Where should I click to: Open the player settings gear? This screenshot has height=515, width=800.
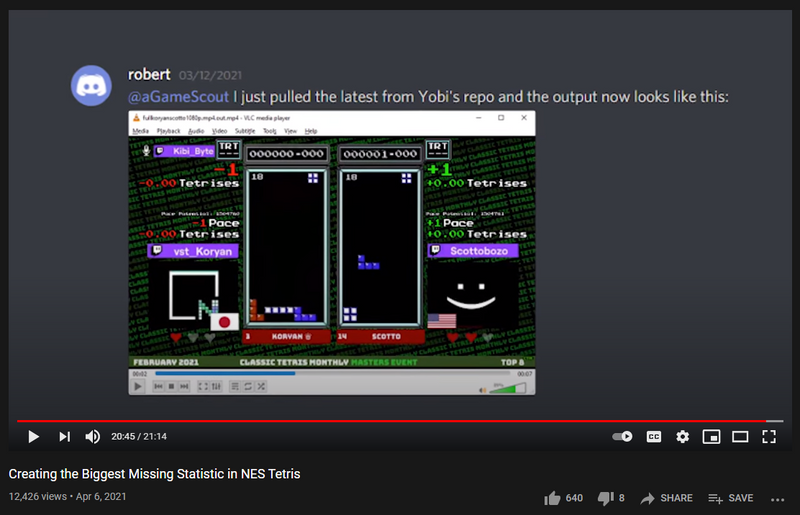(x=682, y=436)
